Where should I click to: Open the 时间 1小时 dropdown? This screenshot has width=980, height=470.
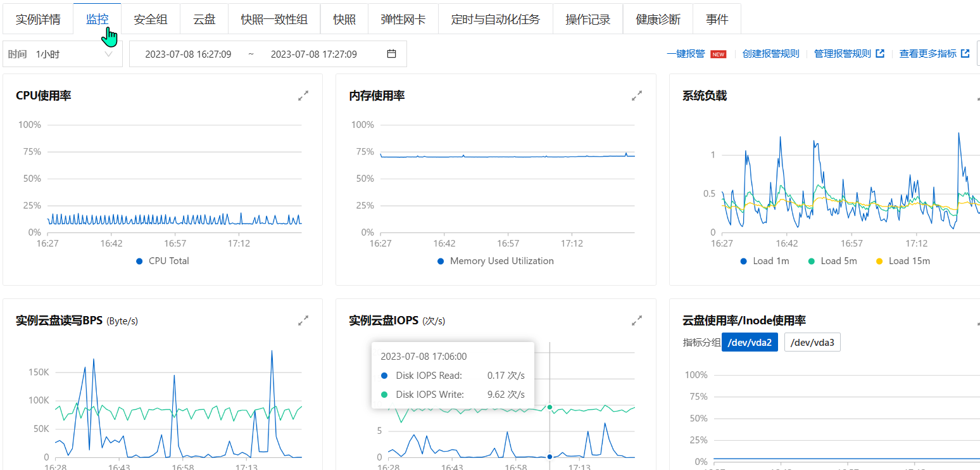[x=63, y=54]
